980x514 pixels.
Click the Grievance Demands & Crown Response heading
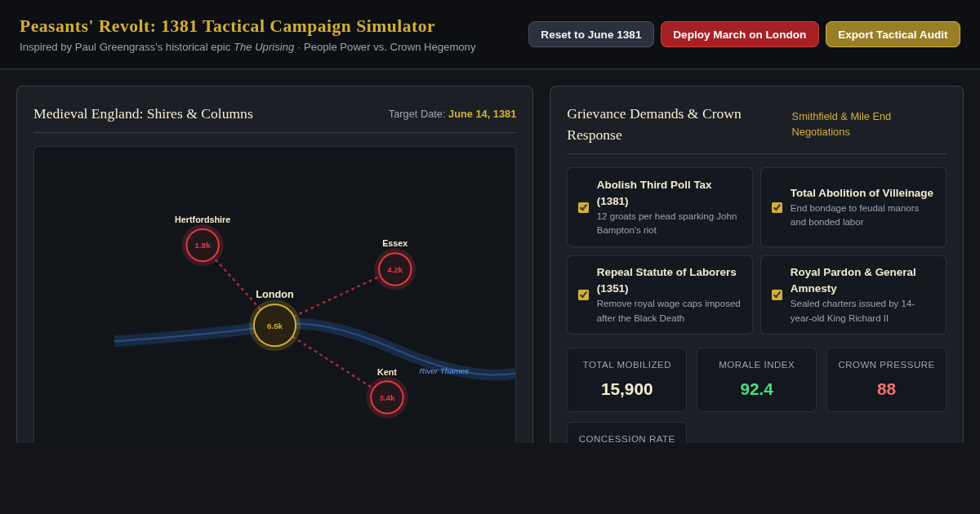click(x=654, y=124)
